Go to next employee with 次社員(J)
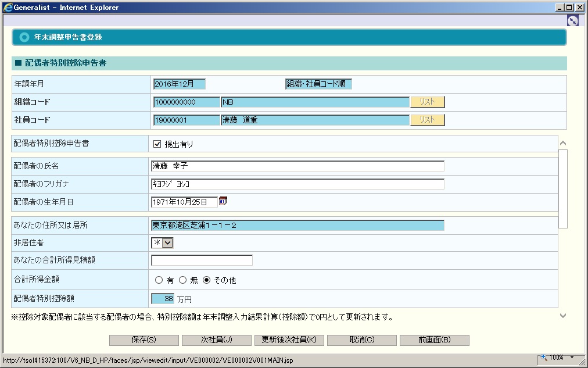Viewport: 588px width, 368px height. point(216,340)
